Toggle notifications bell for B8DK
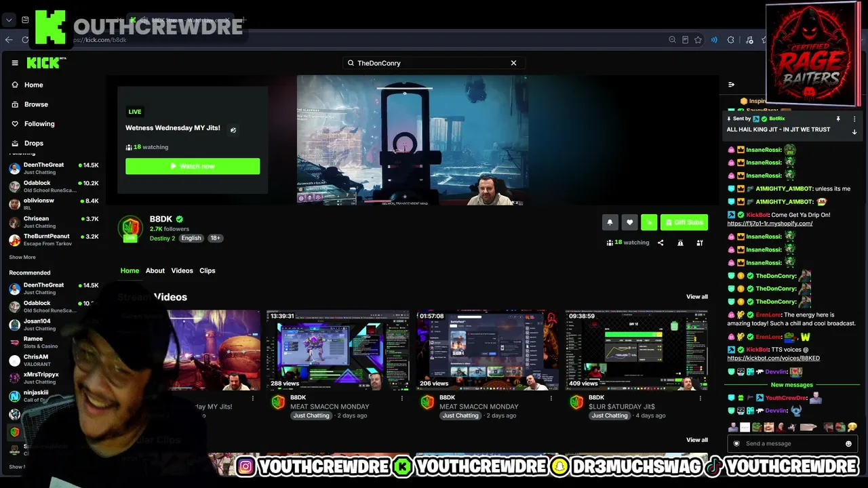868x488 pixels. 610,222
